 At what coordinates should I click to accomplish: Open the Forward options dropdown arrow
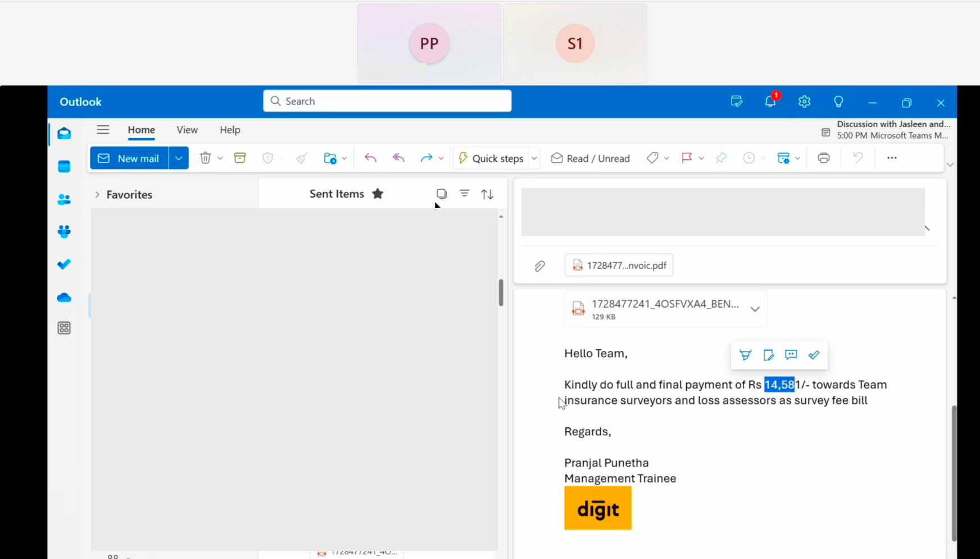tap(441, 158)
